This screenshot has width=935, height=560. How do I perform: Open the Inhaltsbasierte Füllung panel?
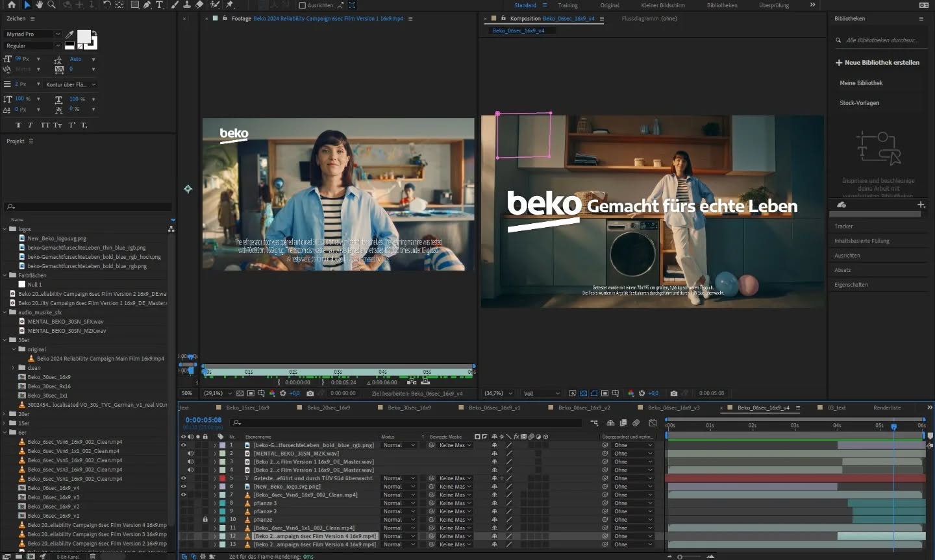[x=862, y=241]
